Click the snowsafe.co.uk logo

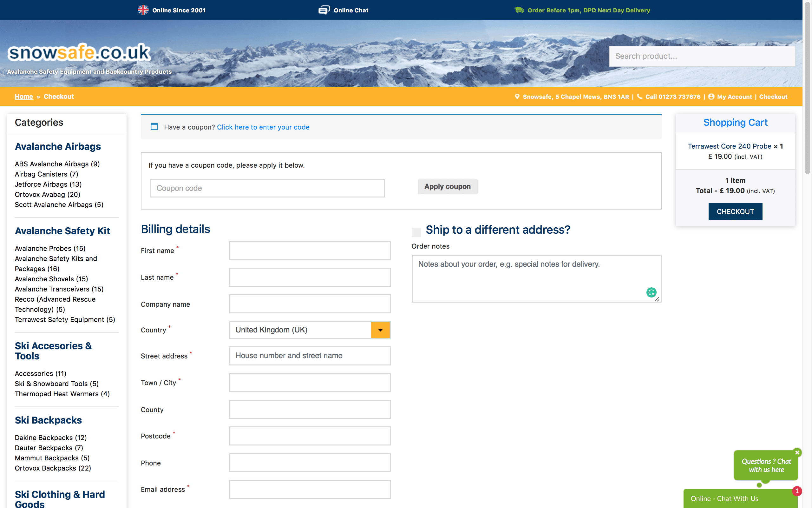point(79,52)
